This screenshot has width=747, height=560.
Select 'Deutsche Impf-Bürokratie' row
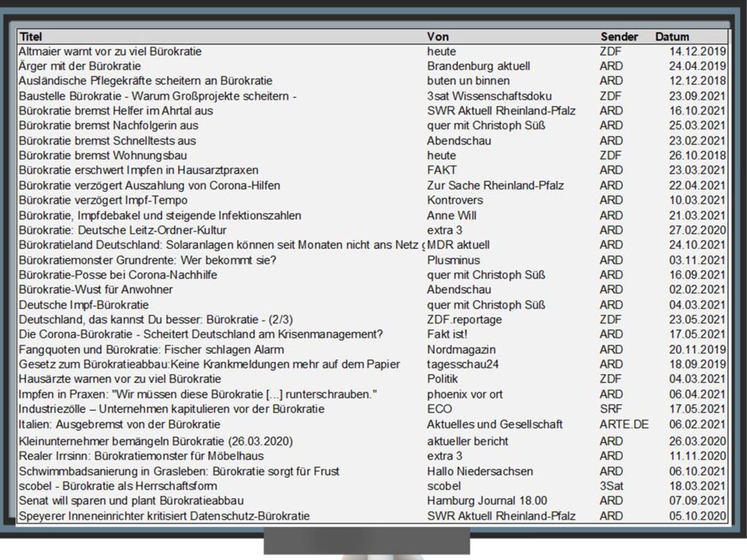[x=373, y=306]
